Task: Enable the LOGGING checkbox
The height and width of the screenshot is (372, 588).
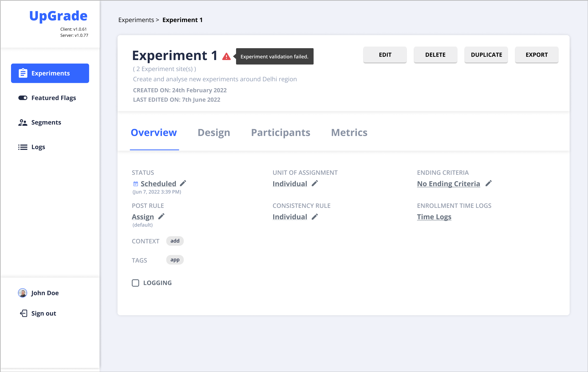Action: pos(135,283)
